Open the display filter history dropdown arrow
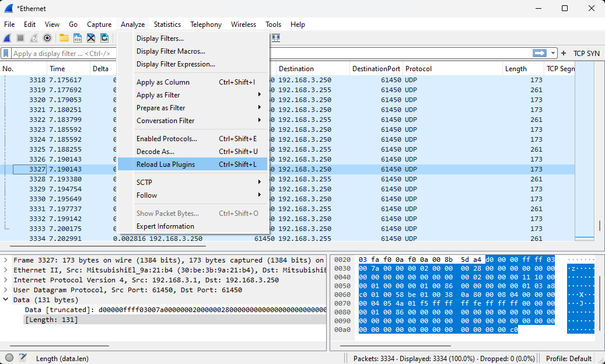 [x=553, y=53]
